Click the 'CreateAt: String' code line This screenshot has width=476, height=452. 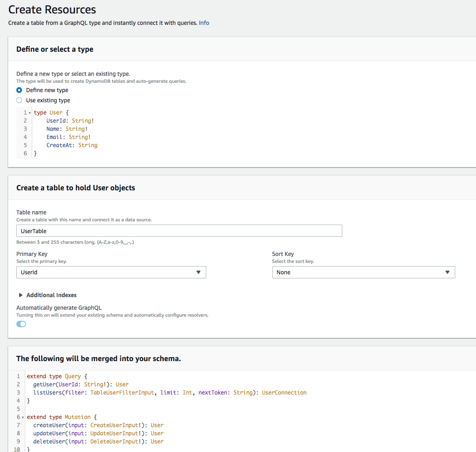(x=72, y=146)
